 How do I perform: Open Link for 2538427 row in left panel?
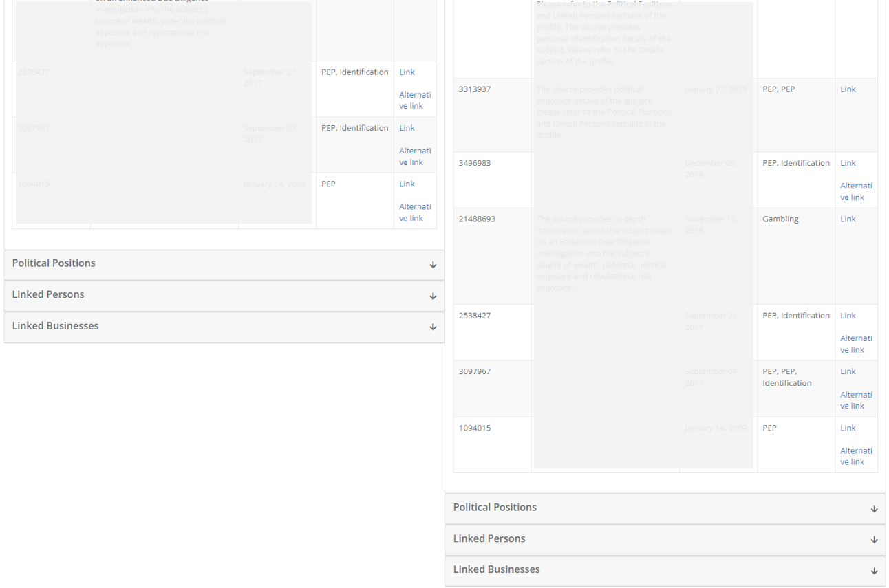pos(407,72)
